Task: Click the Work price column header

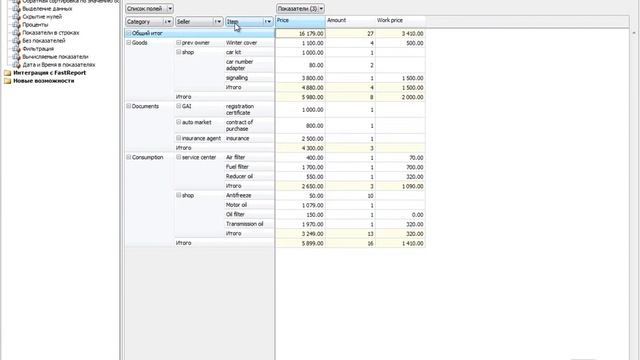Action: pyautogui.click(x=400, y=21)
